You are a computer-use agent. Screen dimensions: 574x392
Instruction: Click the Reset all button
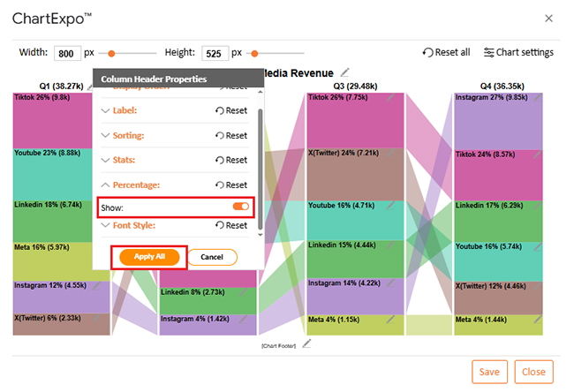(446, 52)
